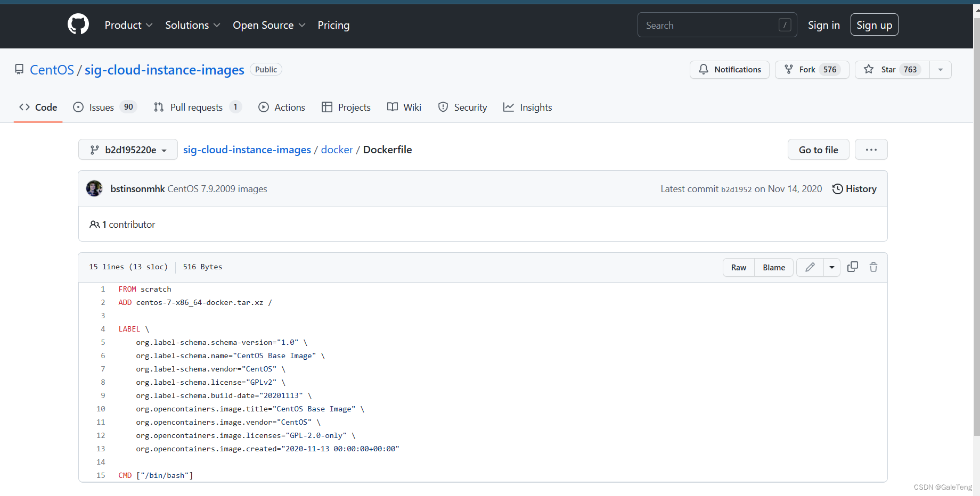Click the GitHub Octocat logo

[x=78, y=24]
